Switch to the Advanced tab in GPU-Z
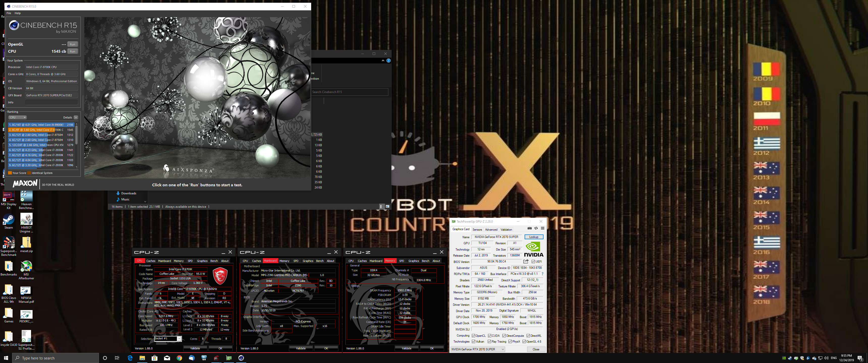The image size is (868, 363). point(491,230)
